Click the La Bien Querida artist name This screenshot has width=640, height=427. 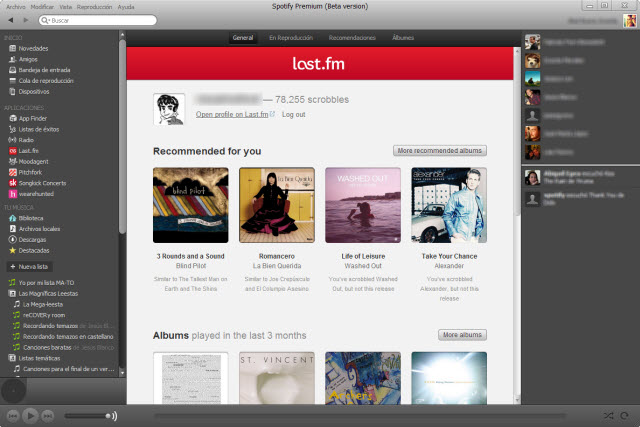[x=277, y=266]
